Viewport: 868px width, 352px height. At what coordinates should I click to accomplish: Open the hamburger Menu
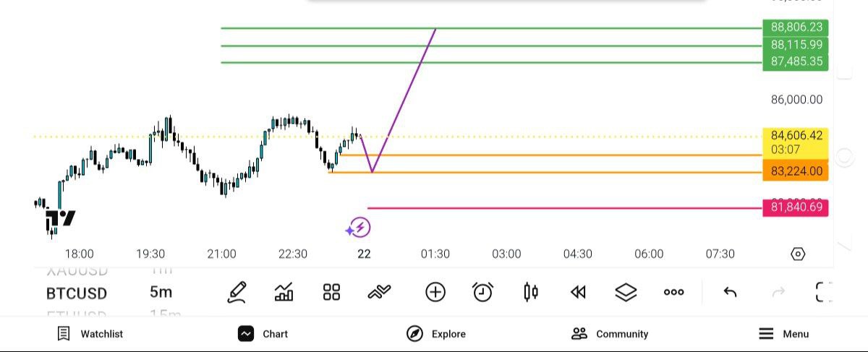point(784,334)
